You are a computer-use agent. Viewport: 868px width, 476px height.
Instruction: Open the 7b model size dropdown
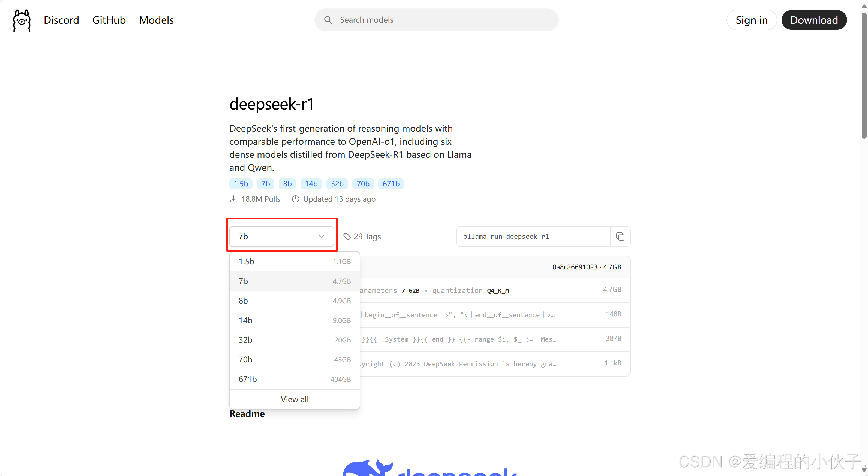[x=282, y=236]
